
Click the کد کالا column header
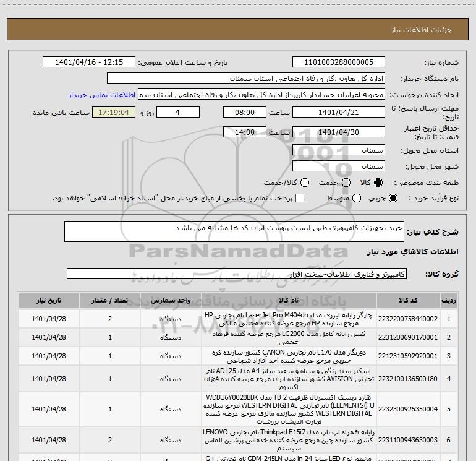(x=408, y=300)
